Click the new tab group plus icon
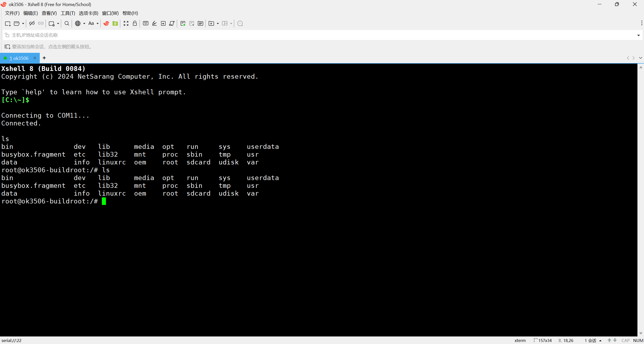644x344 pixels. [211, 23]
